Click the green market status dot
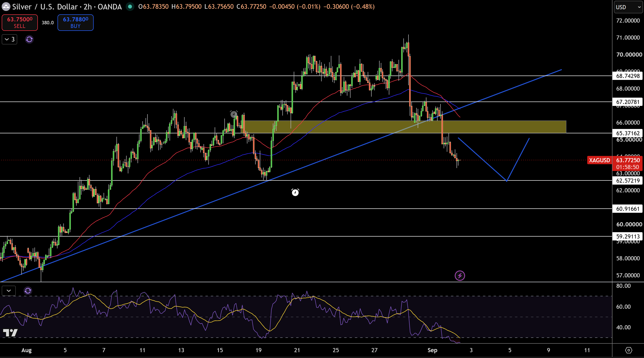This screenshot has height=358, width=644. click(130, 7)
